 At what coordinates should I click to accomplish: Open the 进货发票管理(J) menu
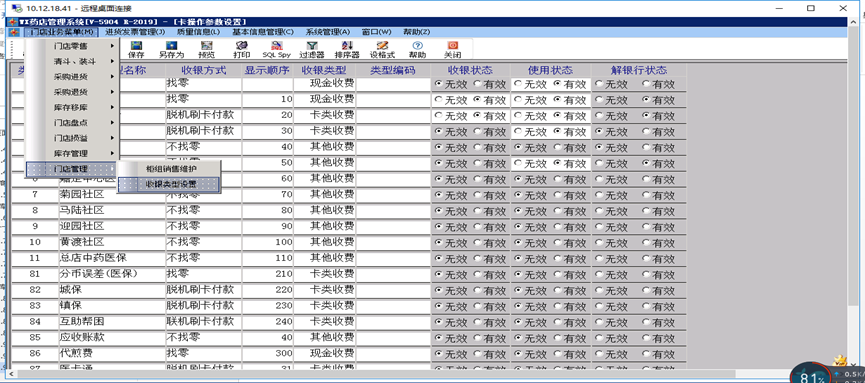coord(135,32)
